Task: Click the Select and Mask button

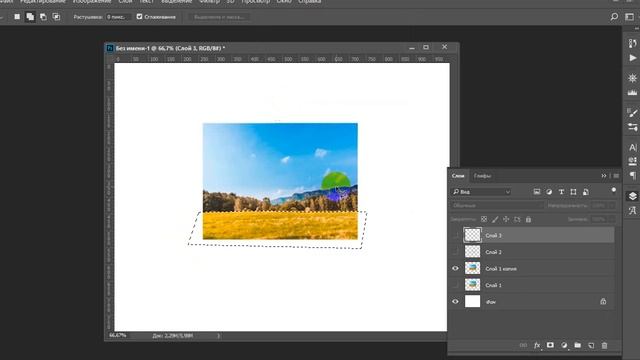Action: (x=219, y=17)
